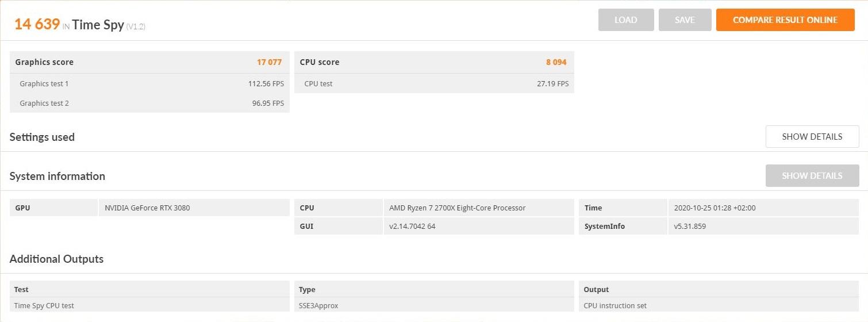The image size is (868, 322).
Task: Show details for Settings used
Action: point(812,137)
